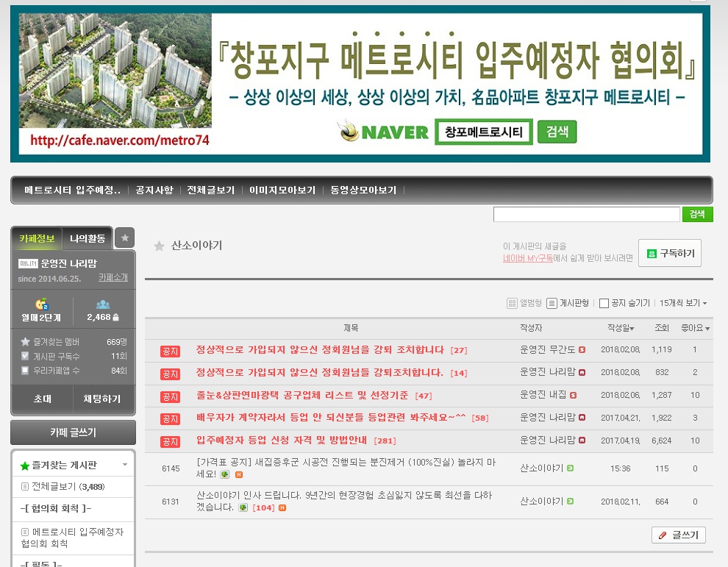
Task: Click the green 검색 button beside search field
Action: pos(697,214)
